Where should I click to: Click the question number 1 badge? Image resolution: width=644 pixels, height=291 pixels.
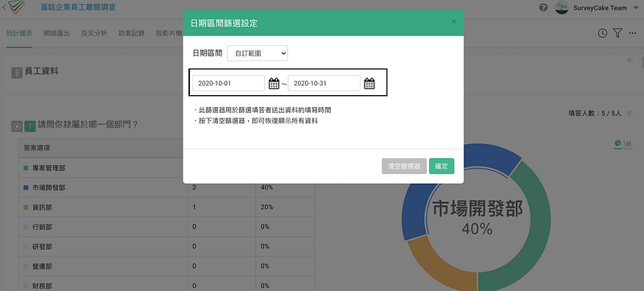tap(30, 127)
